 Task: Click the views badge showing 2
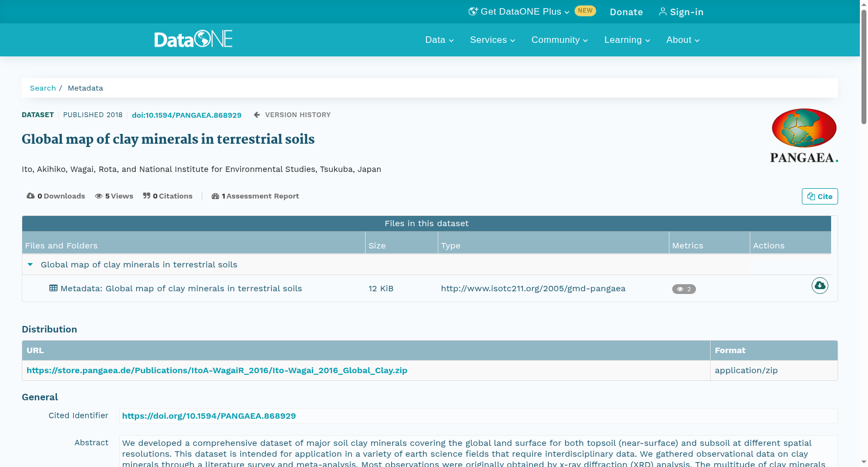pos(684,289)
